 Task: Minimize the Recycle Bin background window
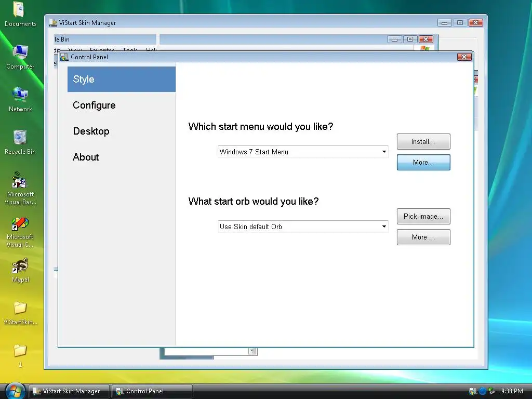point(395,39)
